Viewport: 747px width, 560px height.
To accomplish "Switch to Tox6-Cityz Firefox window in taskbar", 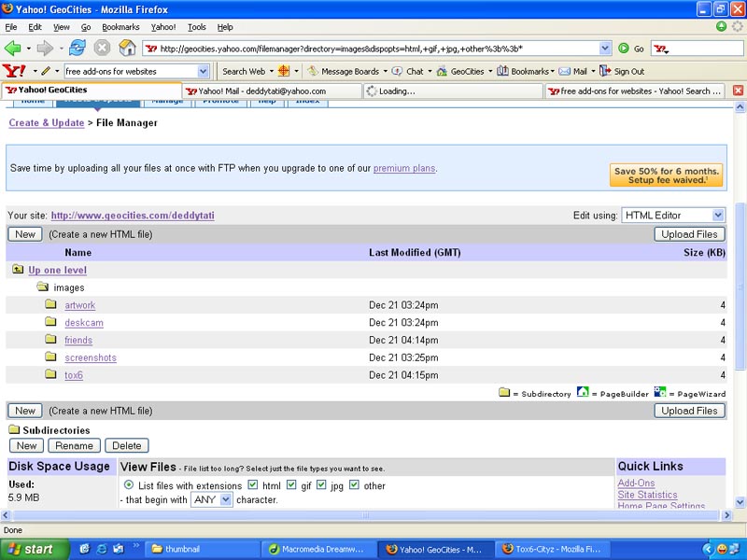I will (552, 549).
